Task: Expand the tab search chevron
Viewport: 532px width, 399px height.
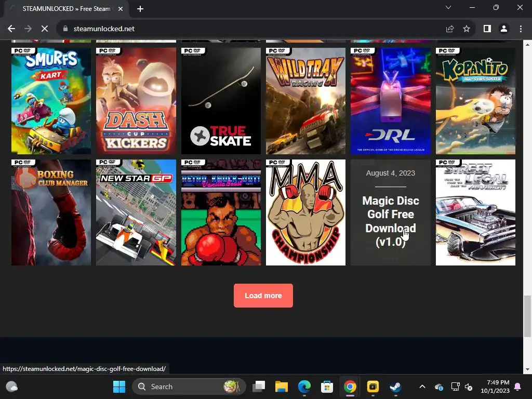Action: 448,7
